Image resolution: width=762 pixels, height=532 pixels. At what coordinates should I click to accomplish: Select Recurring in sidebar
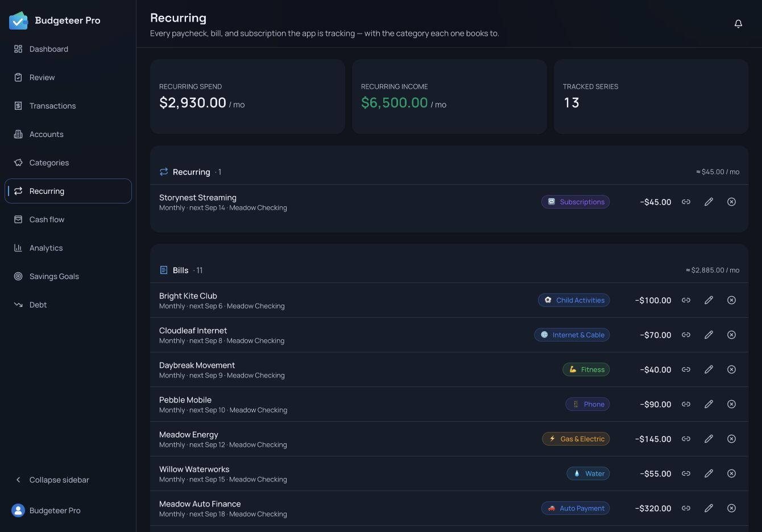68,191
